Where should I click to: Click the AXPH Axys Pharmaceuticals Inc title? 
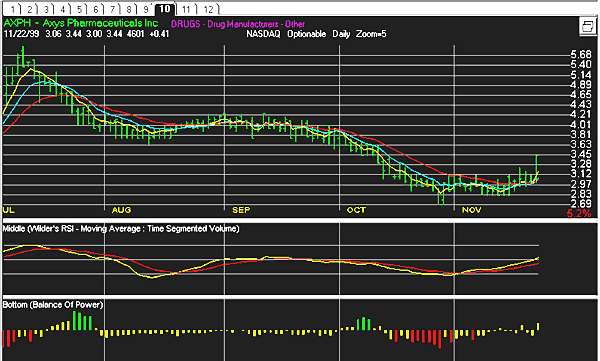point(81,23)
